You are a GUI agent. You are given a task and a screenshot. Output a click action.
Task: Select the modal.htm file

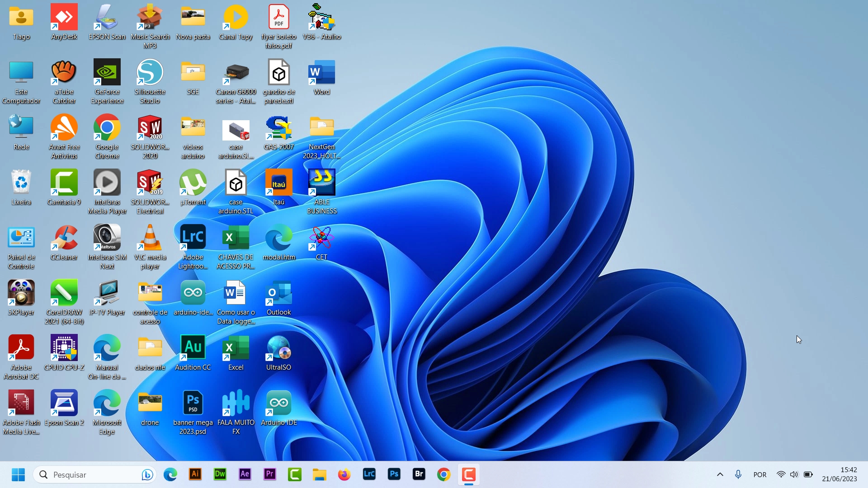[x=278, y=243]
